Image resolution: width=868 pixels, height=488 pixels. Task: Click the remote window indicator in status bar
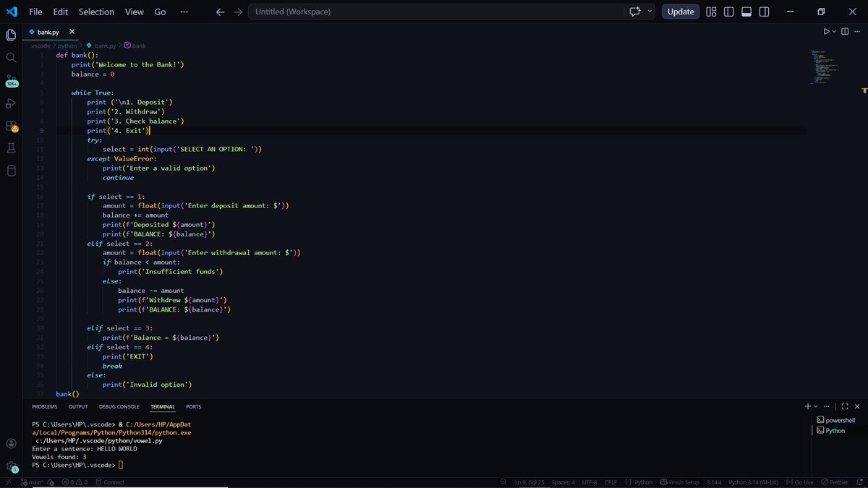8,482
